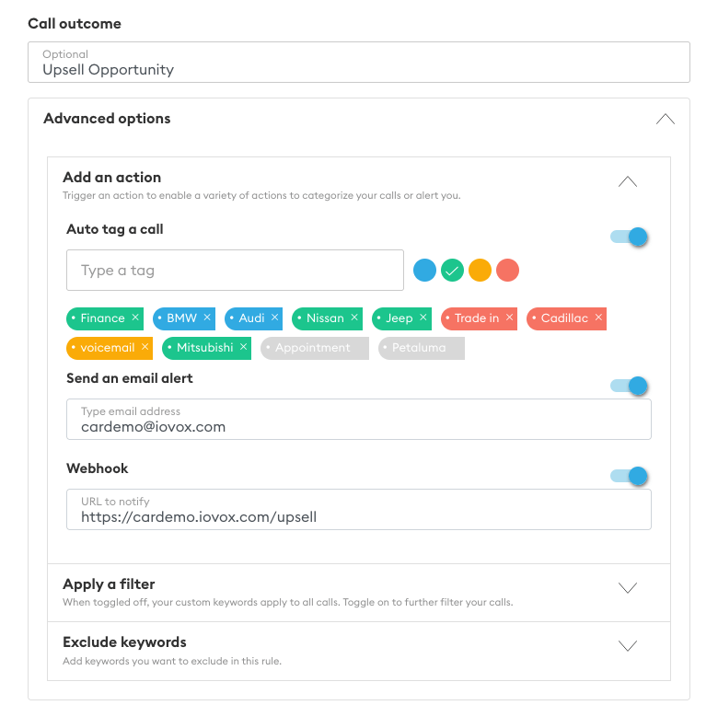Remove the voicemail tag
718x728 pixels.
click(145, 347)
